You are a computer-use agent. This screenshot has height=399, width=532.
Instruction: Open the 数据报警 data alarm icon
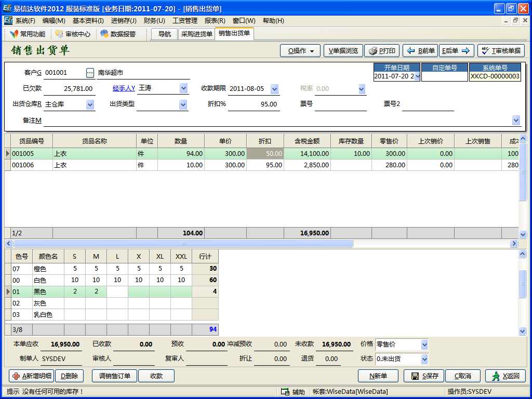coord(118,34)
